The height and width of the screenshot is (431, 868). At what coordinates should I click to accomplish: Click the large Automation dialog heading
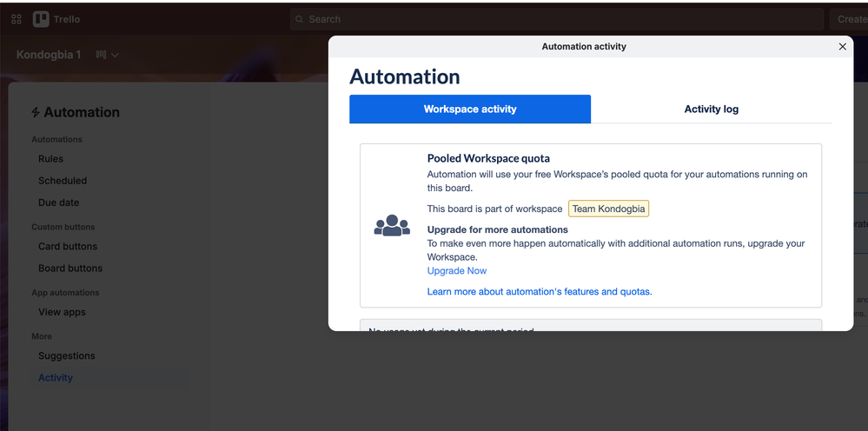coord(405,76)
